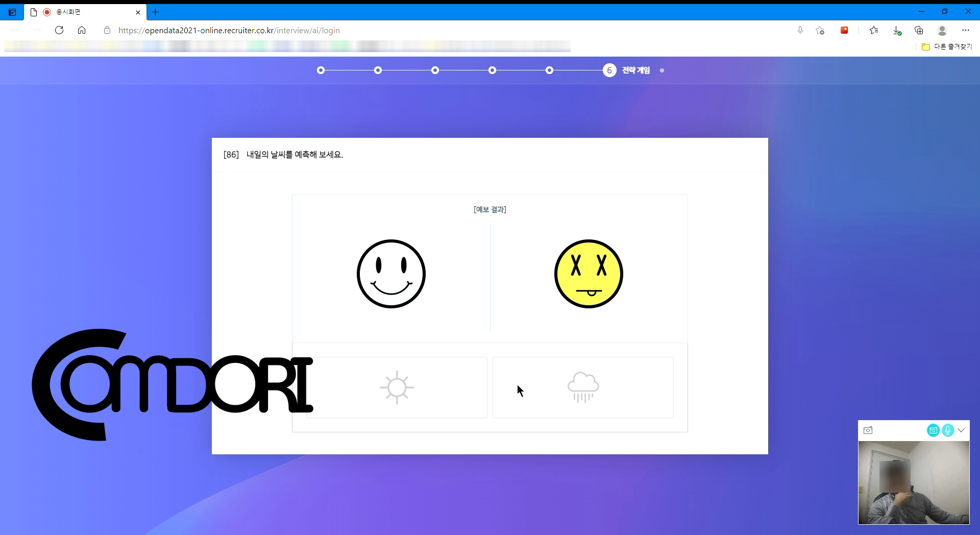Image resolution: width=980 pixels, height=535 pixels.
Task: Open the Collections icon
Action: 919,30
